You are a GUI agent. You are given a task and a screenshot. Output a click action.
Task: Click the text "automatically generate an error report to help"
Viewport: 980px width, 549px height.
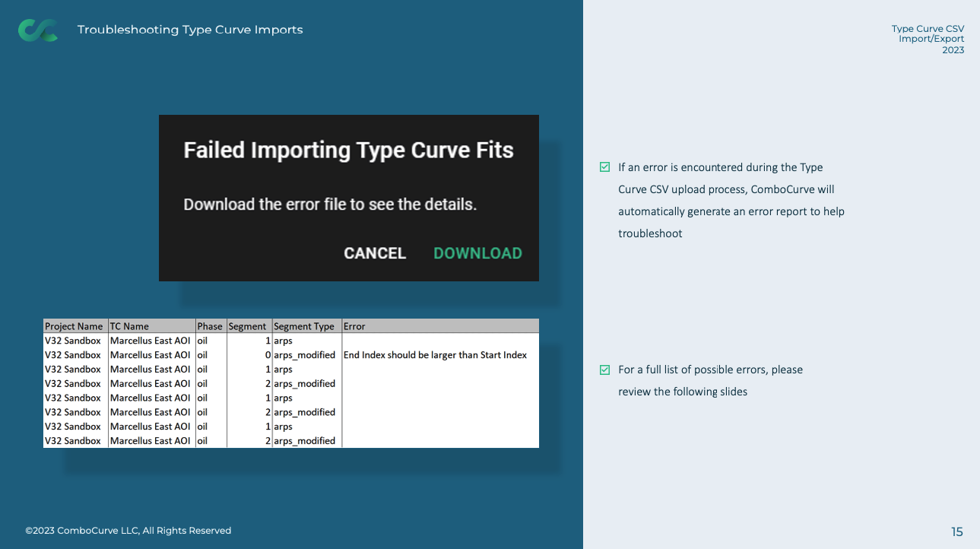[731, 211]
